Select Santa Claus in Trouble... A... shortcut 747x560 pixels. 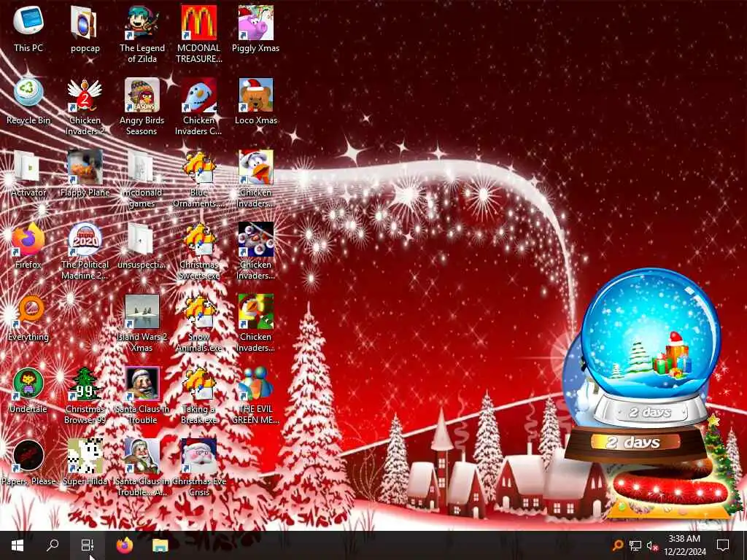[142, 467]
